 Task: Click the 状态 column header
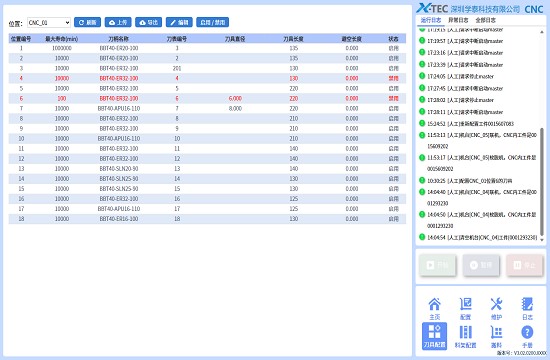[x=394, y=39]
